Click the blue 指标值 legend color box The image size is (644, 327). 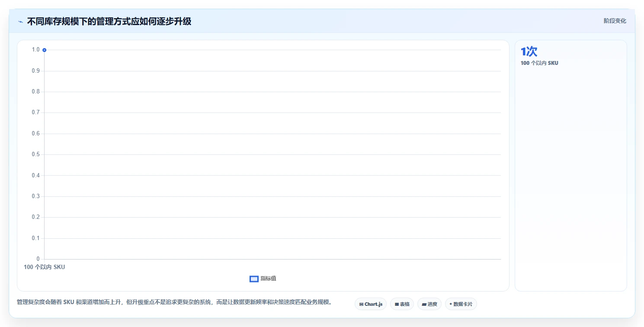pyautogui.click(x=254, y=279)
